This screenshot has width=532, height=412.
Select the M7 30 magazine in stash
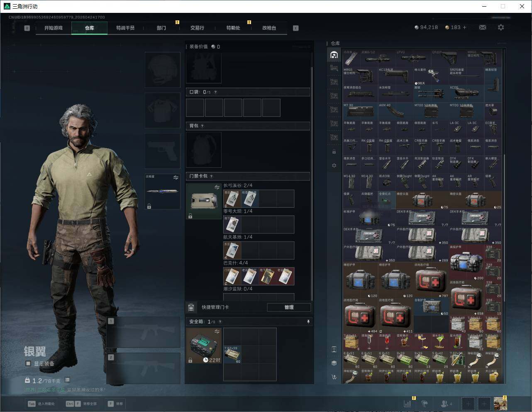point(361,111)
